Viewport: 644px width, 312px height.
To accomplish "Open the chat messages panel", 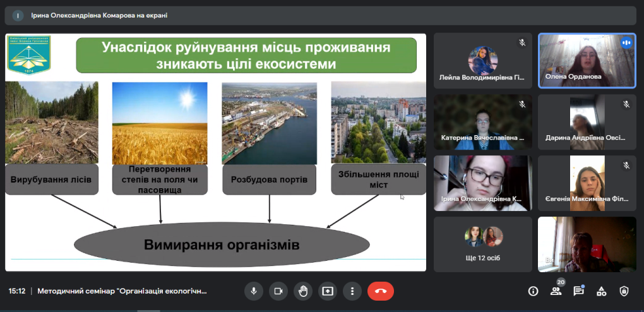I will (578, 291).
